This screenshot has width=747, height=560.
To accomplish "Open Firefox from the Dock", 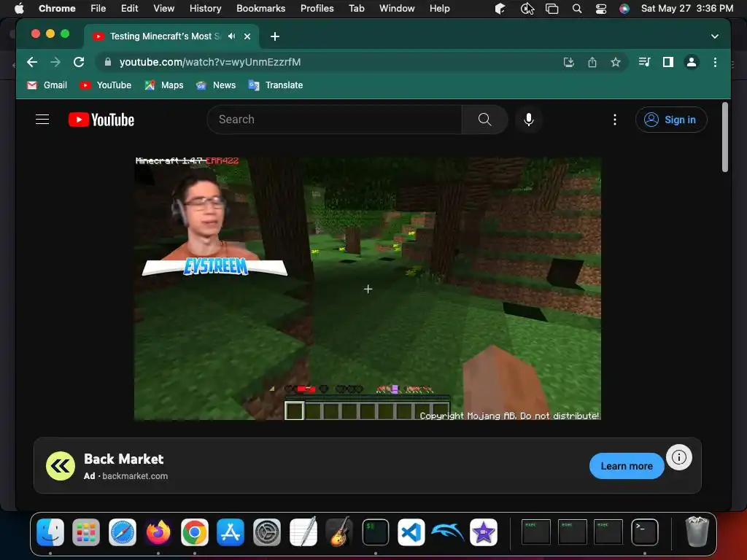I will (x=158, y=532).
